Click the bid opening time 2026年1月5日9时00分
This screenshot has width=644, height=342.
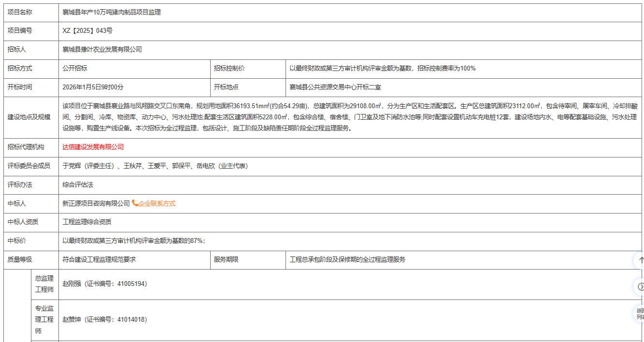pyautogui.click(x=93, y=87)
